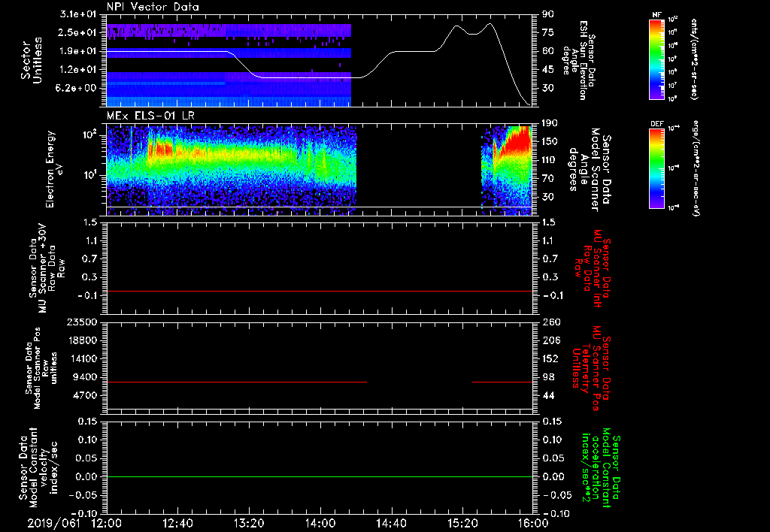Click the long red scanner position segment near 13:00

click(237, 382)
